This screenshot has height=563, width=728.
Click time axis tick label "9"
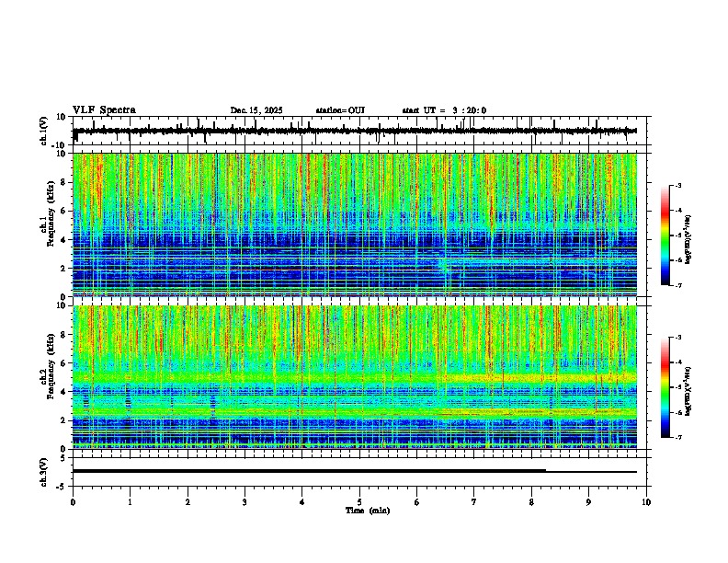click(x=588, y=502)
